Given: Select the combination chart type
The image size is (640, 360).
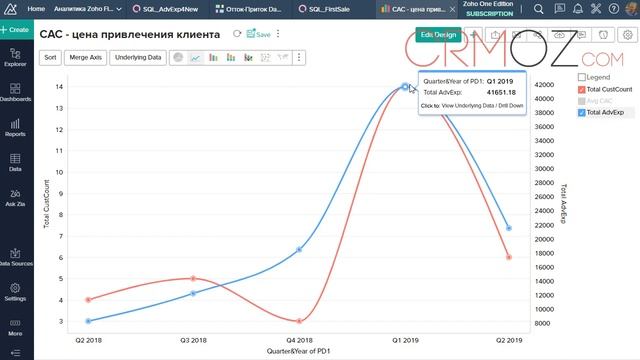Looking at the screenshot, I should pos(248,58).
